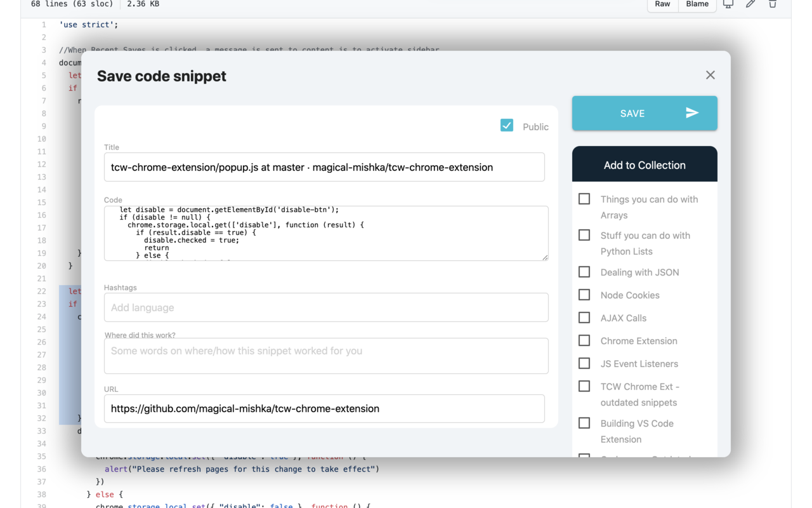The height and width of the screenshot is (508, 812).
Task: Click the alert Please refresh pages code line
Action: pyautogui.click(x=242, y=469)
